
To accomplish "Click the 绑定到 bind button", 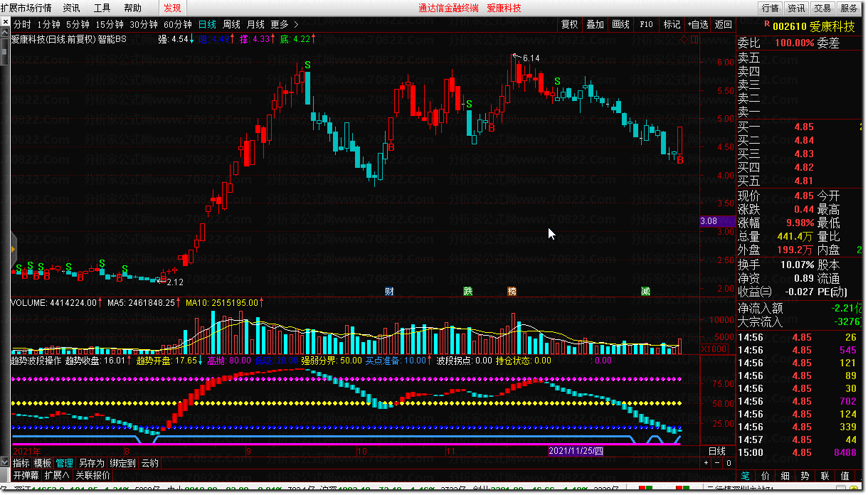I will click(x=123, y=463).
